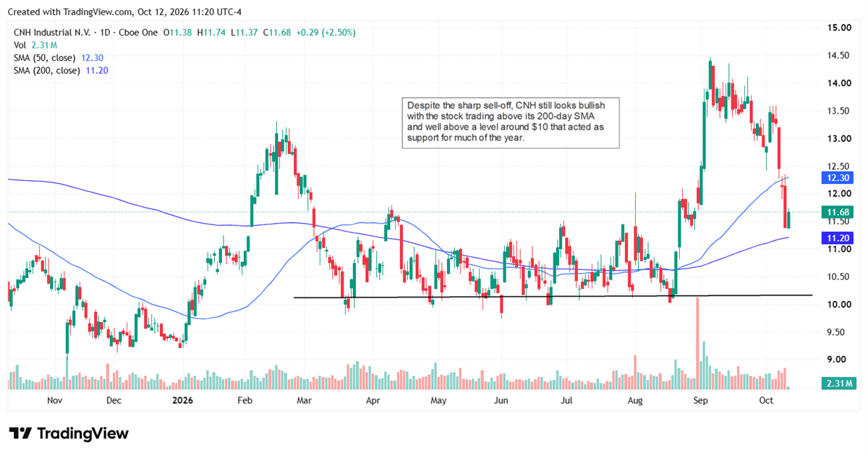Click the Jul date axis label

click(567, 400)
